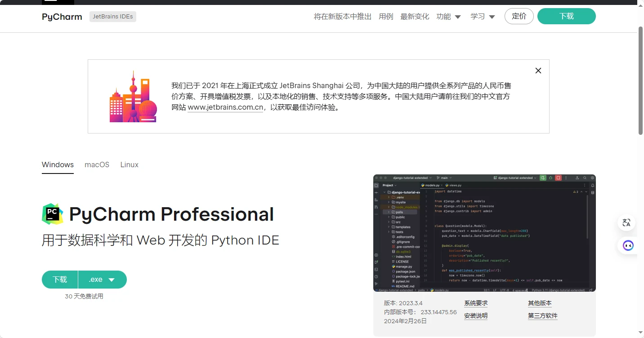Click the PyCharm PC logo icon
644x338 pixels.
coord(53,214)
